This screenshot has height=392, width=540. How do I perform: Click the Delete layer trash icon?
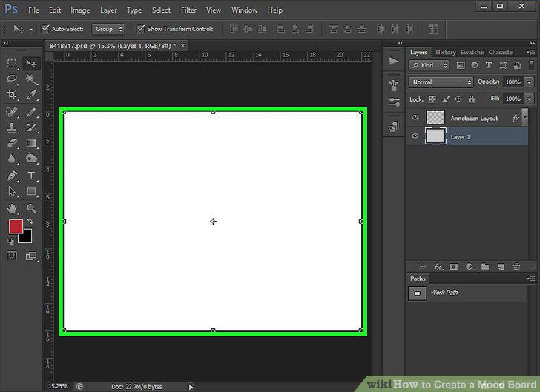click(516, 267)
